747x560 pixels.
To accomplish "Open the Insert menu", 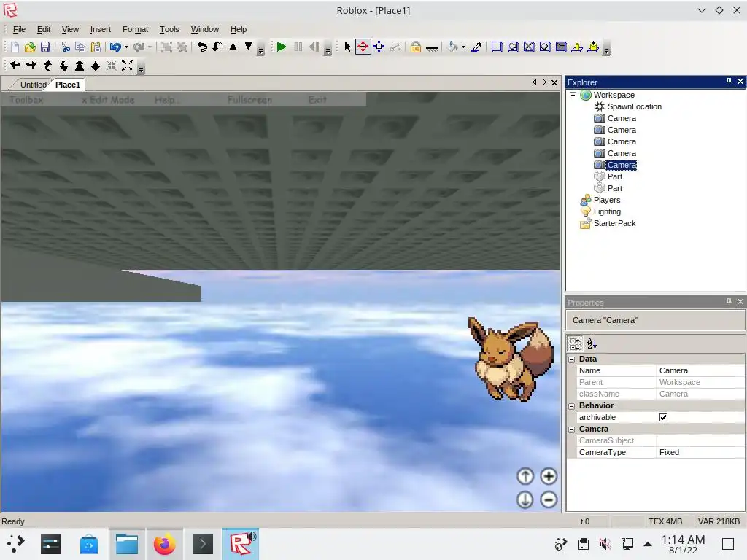I will [101, 29].
